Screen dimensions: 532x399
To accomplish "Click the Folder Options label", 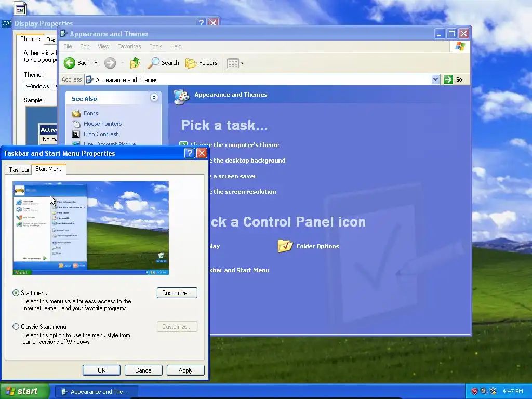I will [x=317, y=246].
